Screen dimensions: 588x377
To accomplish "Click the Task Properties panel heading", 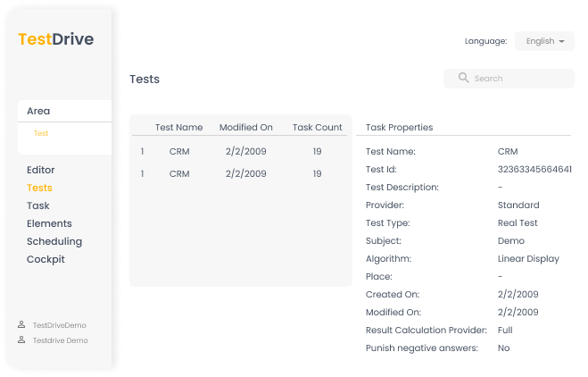I will pyautogui.click(x=400, y=127).
